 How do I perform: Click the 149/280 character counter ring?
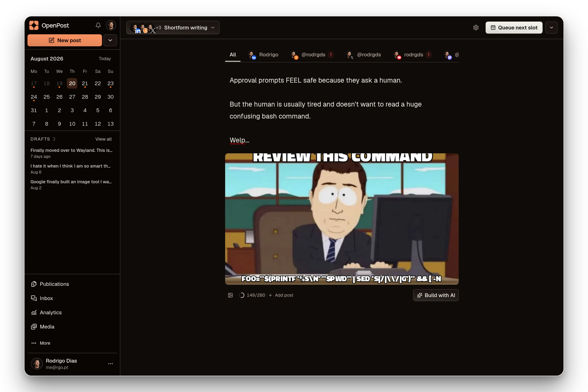tap(242, 295)
